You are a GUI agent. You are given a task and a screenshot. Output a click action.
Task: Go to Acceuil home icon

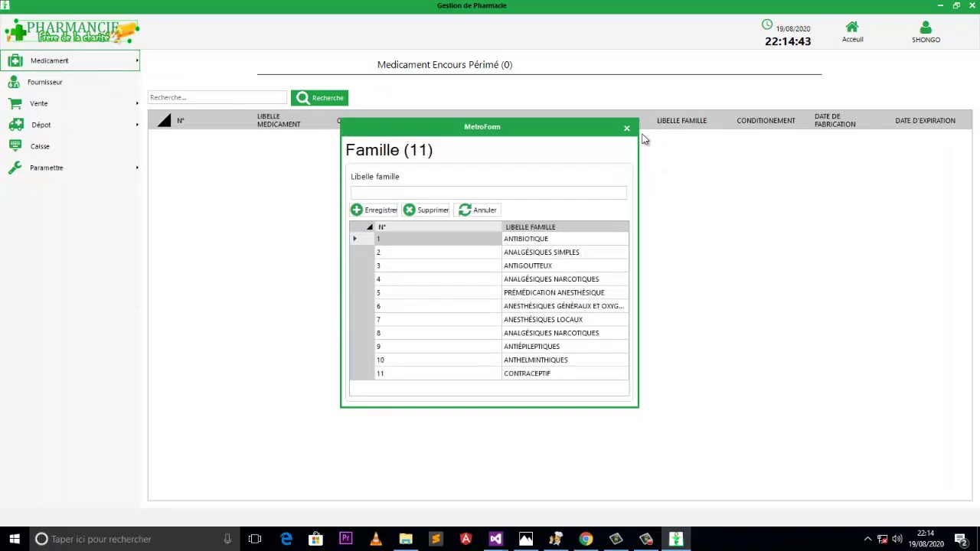(852, 28)
